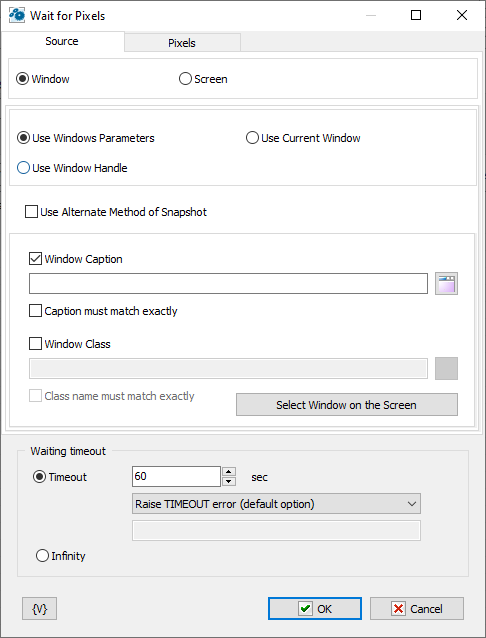Image resolution: width=486 pixels, height=638 pixels.
Task: Maximize the Wait for Pixels dialog
Action: coord(416,15)
